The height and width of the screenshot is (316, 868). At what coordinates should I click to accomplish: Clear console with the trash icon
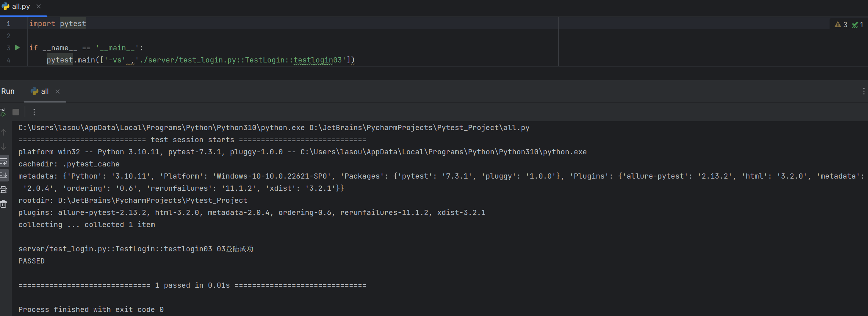(4, 204)
